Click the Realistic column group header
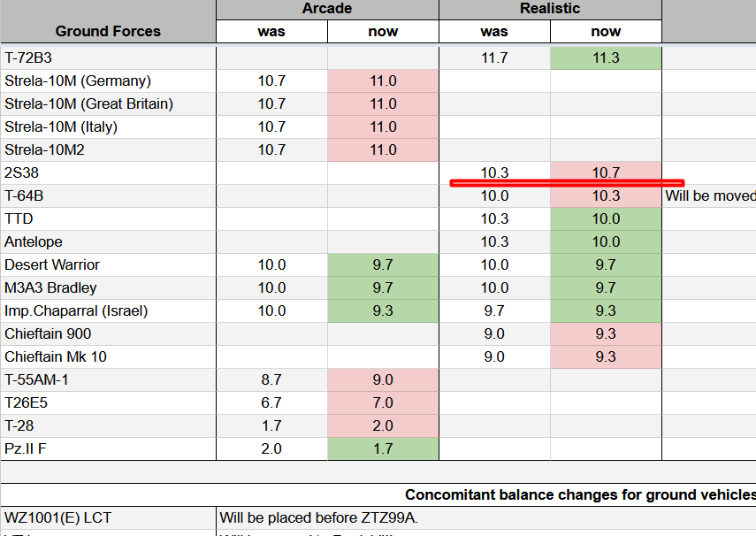This screenshot has height=536, width=756. point(550,9)
